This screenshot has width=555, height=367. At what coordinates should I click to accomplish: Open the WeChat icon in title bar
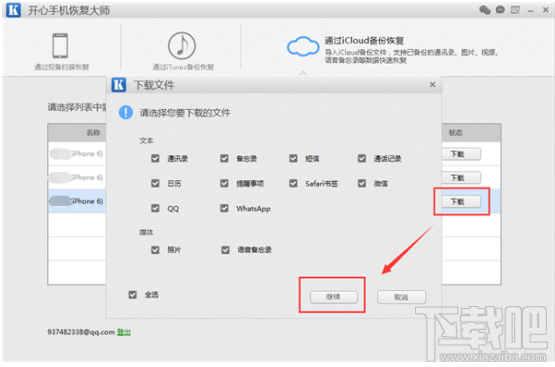click(485, 10)
